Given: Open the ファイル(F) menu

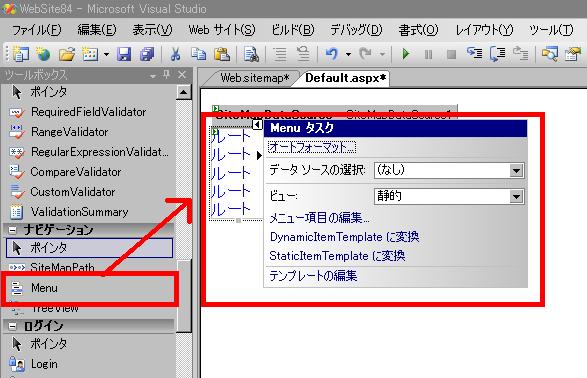Looking at the screenshot, I should (36, 30).
